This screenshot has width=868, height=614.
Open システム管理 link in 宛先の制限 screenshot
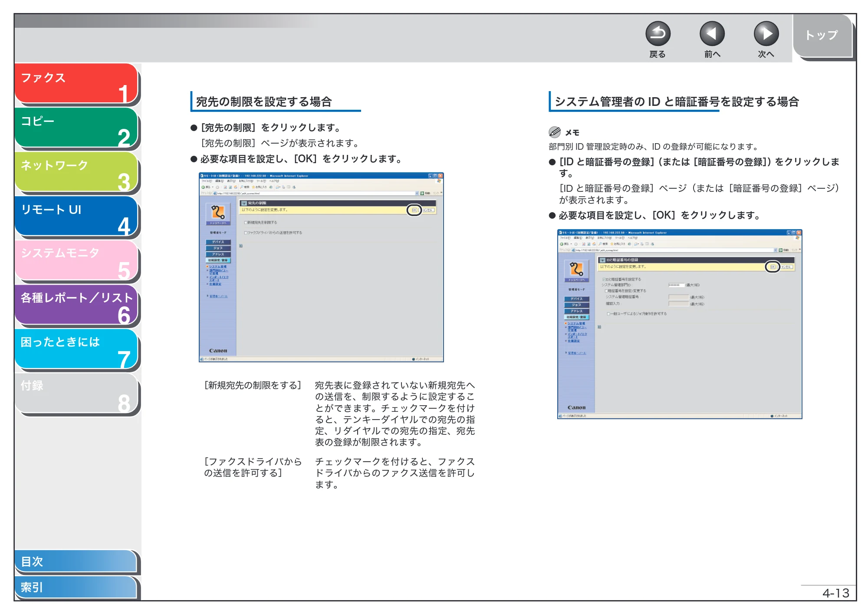coord(217,267)
